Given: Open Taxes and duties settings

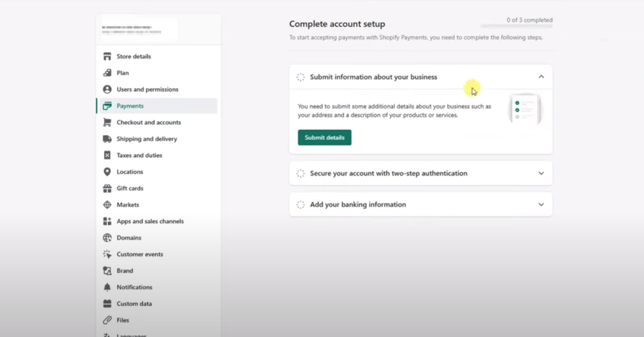Looking at the screenshot, I should point(139,155).
